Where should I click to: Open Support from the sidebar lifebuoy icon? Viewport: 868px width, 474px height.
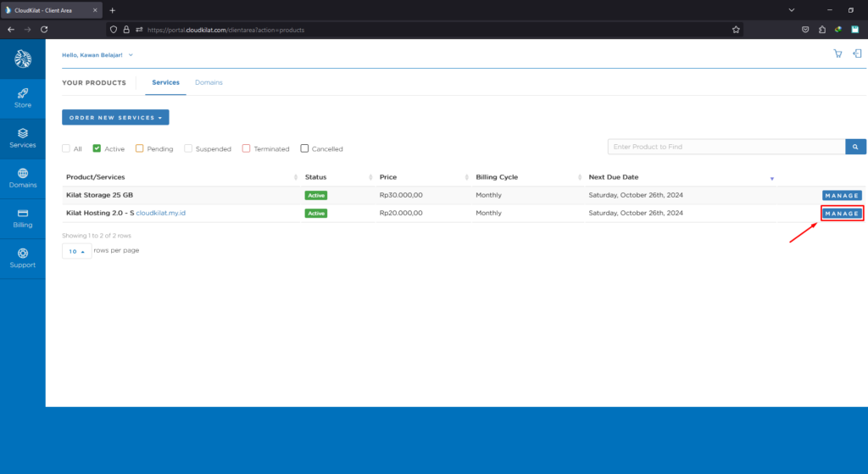pyautogui.click(x=22, y=258)
